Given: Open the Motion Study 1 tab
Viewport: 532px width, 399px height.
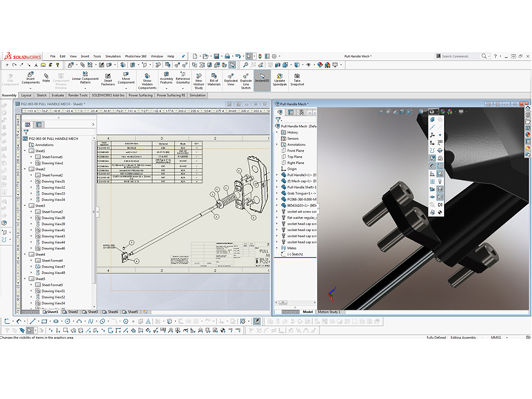Looking at the screenshot, I should click(x=329, y=312).
